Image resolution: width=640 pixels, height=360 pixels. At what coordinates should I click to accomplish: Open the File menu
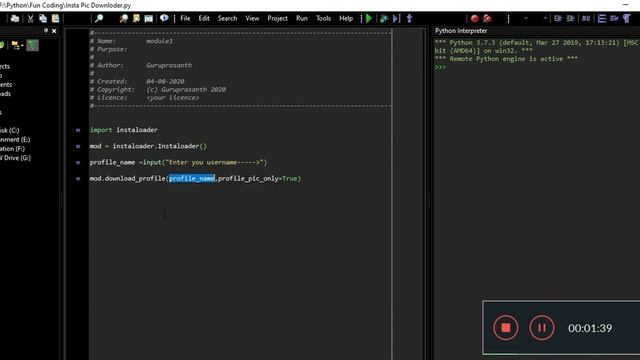185,18
